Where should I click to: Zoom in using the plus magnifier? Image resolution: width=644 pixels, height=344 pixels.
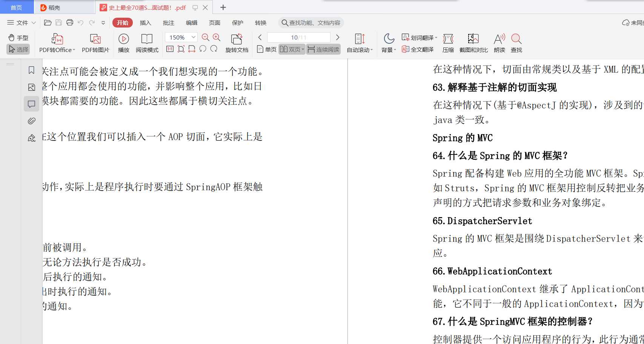pos(217,37)
